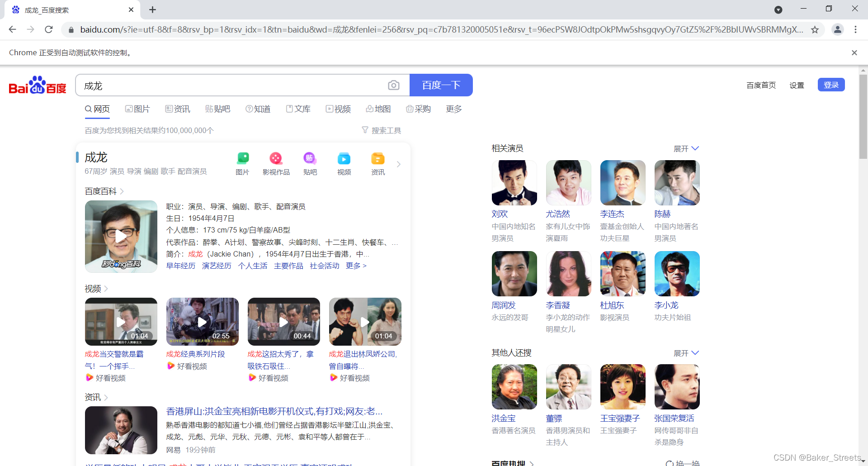Open the Chrome three-dot menu

pyautogui.click(x=855, y=29)
